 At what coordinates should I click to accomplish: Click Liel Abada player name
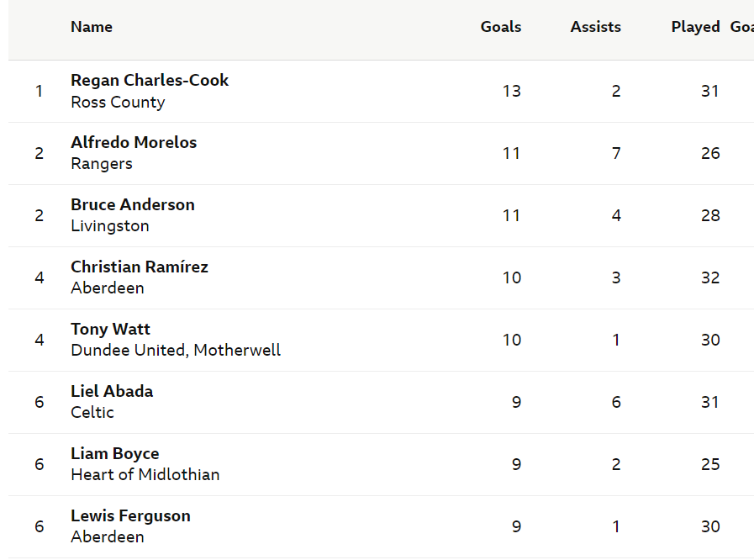tap(112, 391)
